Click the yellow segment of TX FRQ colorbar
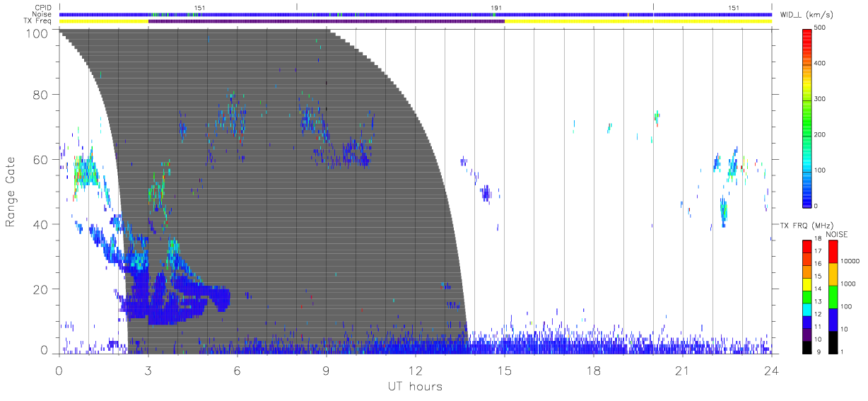The width and height of the screenshot is (868, 401). [x=807, y=284]
